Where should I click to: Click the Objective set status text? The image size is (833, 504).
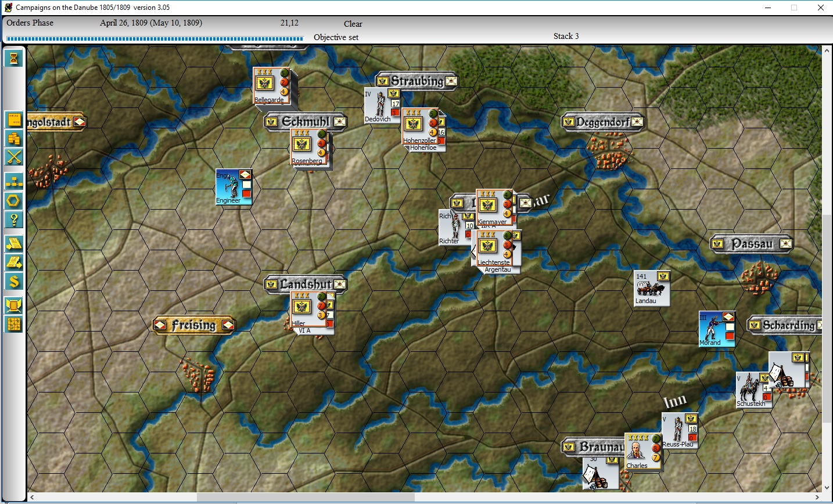coord(336,37)
